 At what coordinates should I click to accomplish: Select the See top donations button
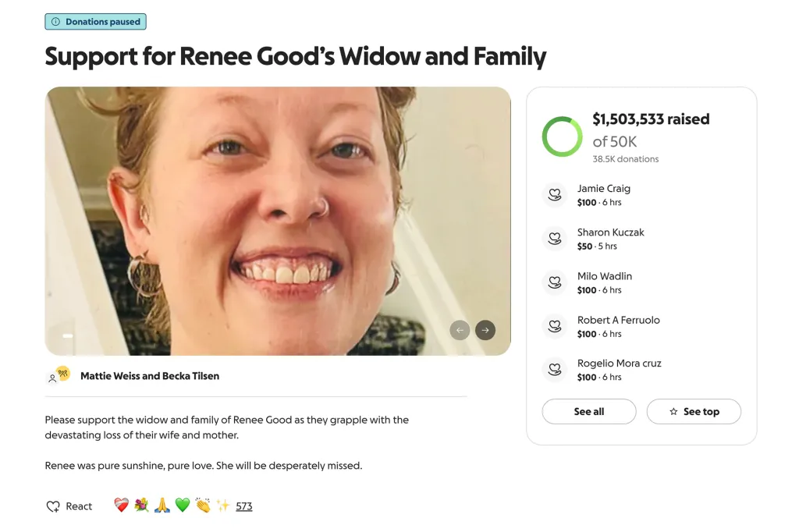click(x=694, y=411)
